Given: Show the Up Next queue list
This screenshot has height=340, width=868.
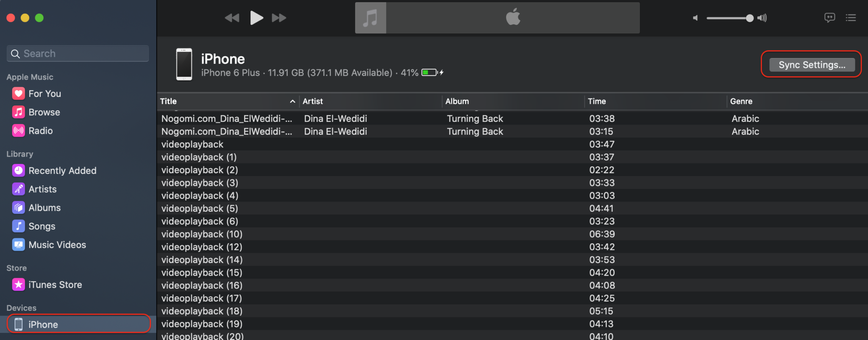Looking at the screenshot, I should pyautogui.click(x=851, y=18).
